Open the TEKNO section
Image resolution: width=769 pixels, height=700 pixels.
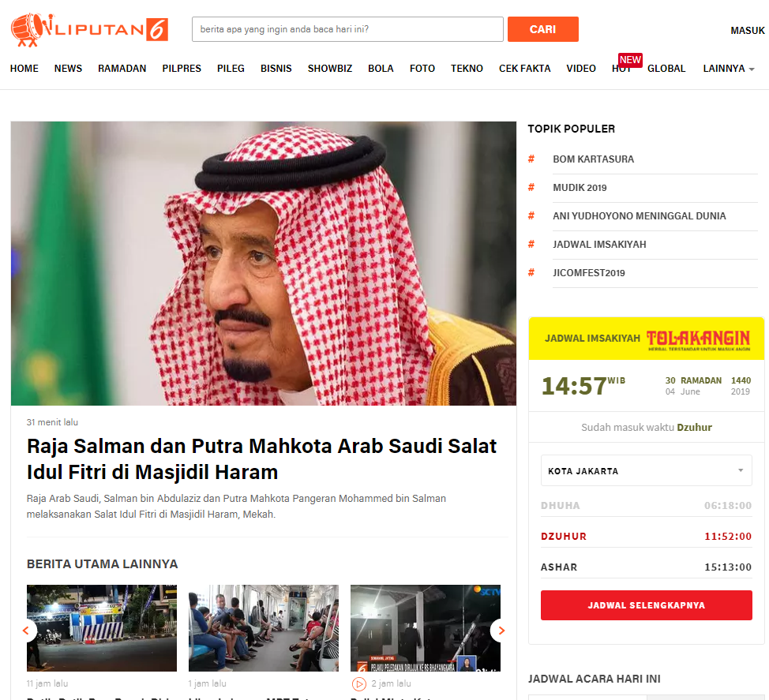(x=467, y=69)
